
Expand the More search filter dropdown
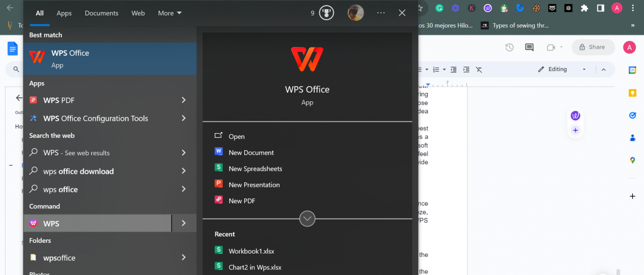(x=170, y=13)
